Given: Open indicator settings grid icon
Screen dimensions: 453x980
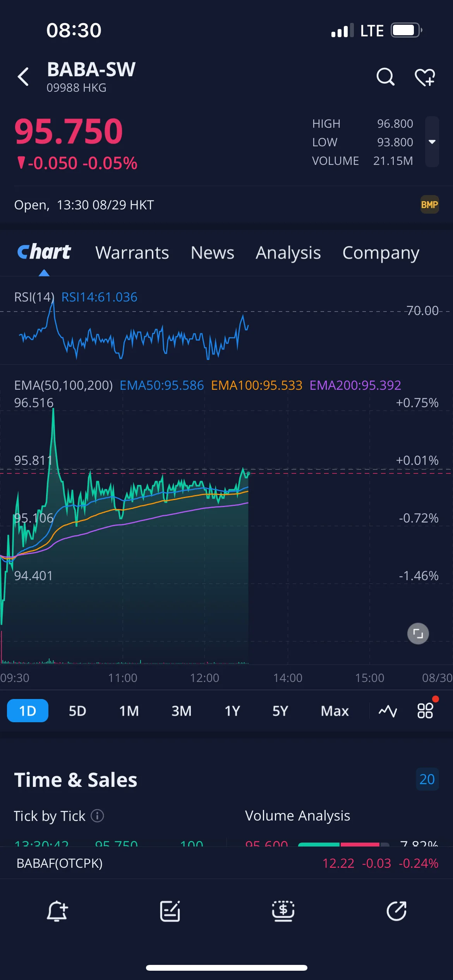Looking at the screenshot, I should tap(426, 711).
